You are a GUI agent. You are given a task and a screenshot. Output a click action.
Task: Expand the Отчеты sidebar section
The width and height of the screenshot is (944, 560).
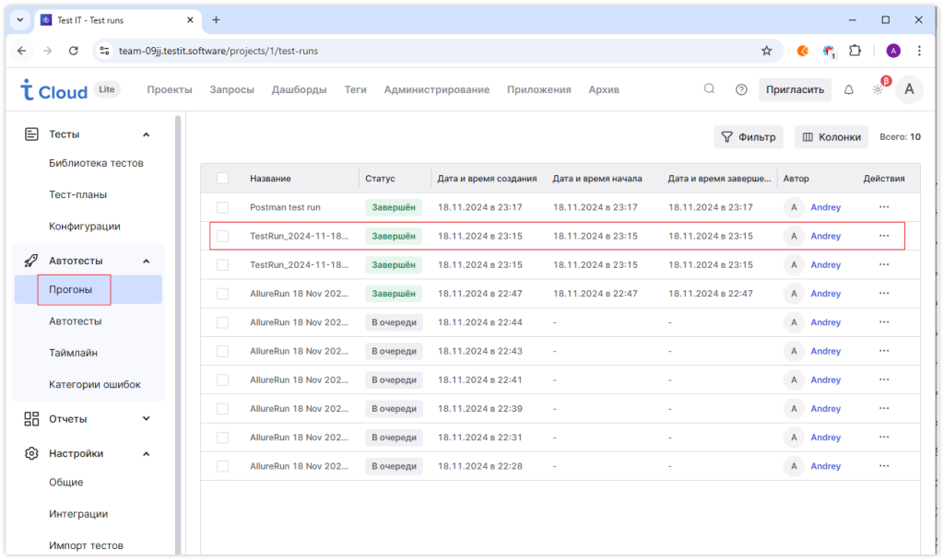point(146,418)
